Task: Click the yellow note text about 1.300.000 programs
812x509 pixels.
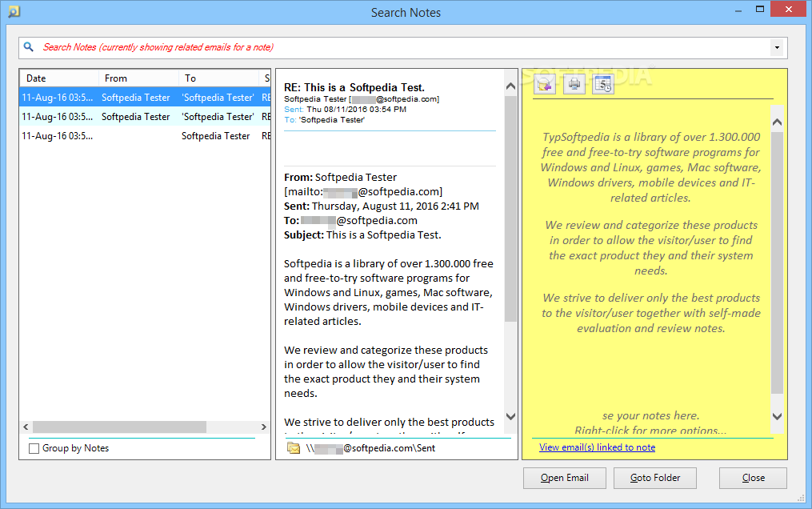Action: click(650, 167)
